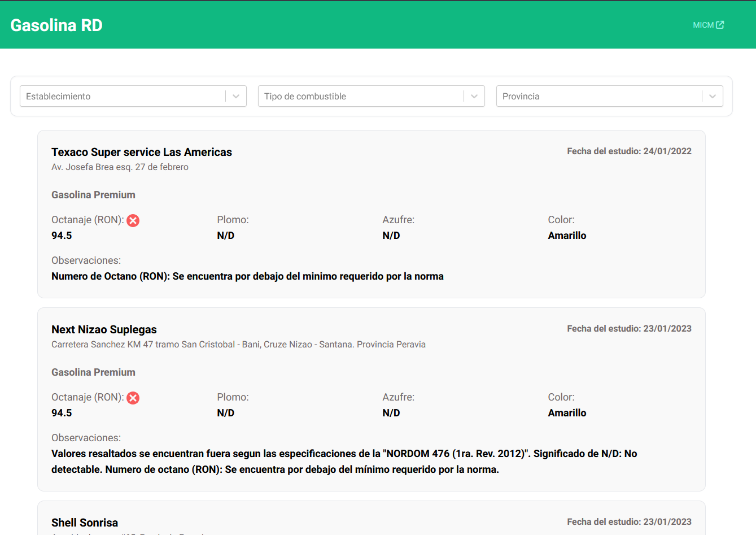
Task: Open the MICM external link
Action: pos(708,25)
